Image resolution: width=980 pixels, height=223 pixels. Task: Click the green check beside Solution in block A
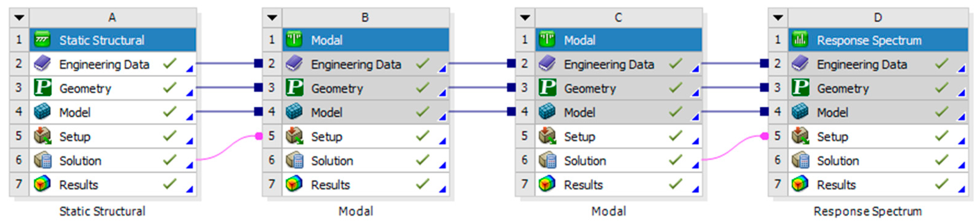click(170, 159)
